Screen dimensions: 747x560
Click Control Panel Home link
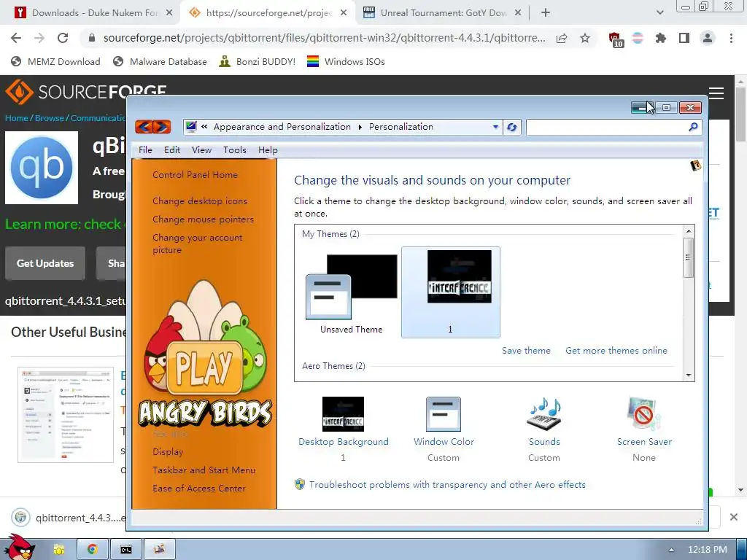tap(195, 175)
